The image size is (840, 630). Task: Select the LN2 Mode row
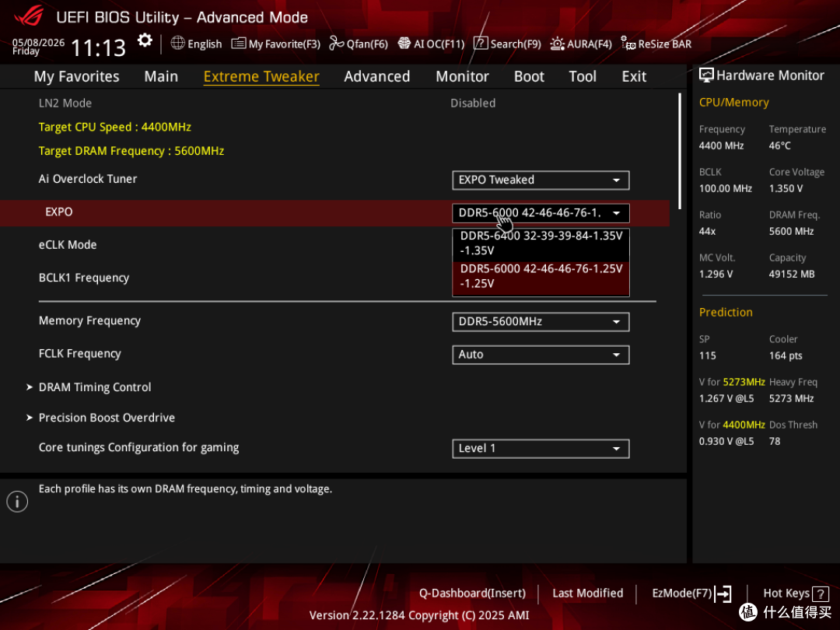pos(334,103)
